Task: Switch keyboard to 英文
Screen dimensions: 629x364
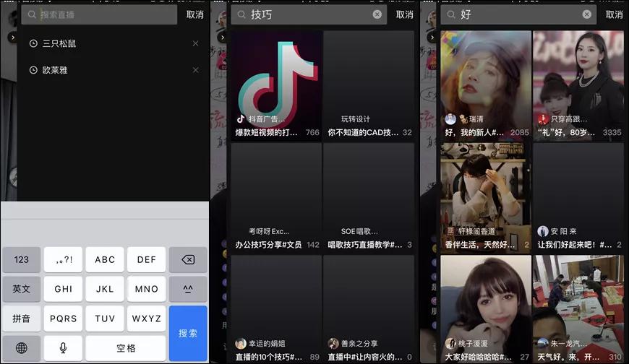Action: [21, 289]
